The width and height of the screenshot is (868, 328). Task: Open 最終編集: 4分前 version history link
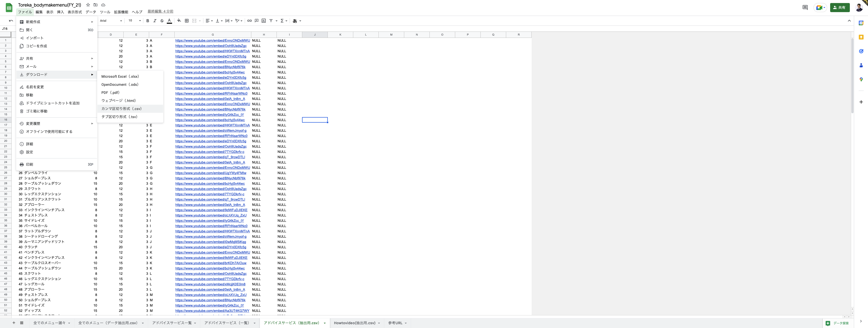pyautogui.click(x=160, y=11)
